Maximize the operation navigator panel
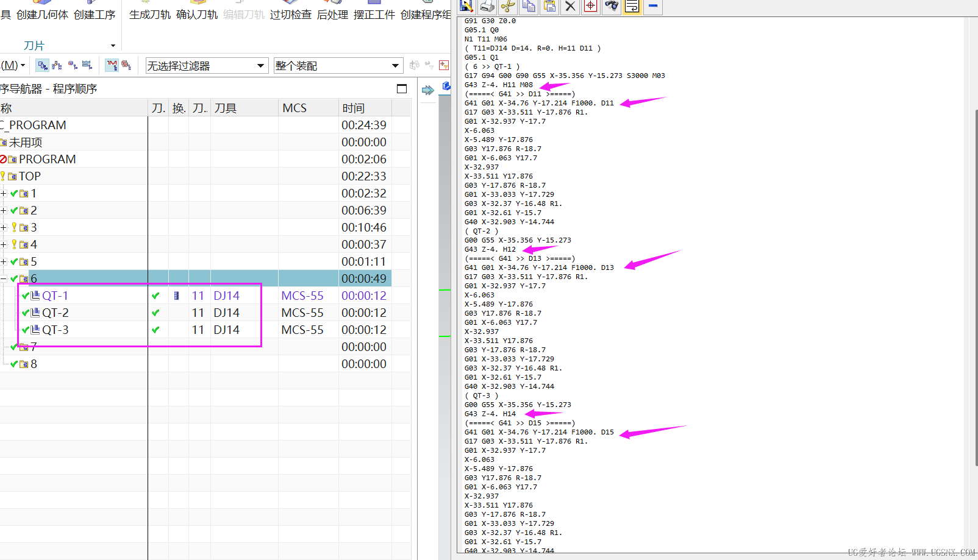This screenshot has width=978, height=560. (402, 89)
